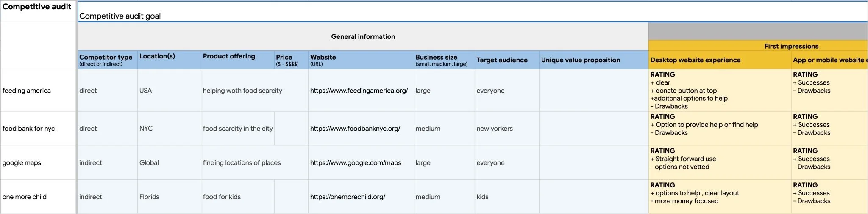
Task: Select the 'food scarcity in the city' cell
Action: point(238,129)
